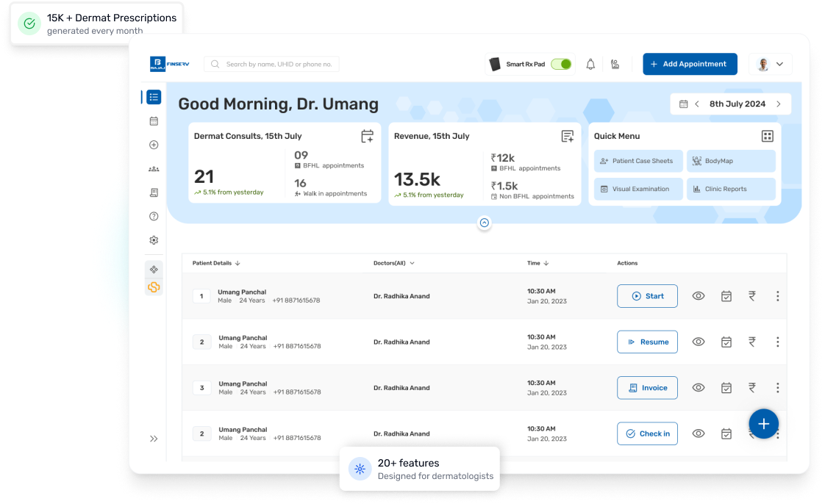The image size is (825, 504).
Task: Collapse the dashboard summary panel chevron
Action: point(484,223)
